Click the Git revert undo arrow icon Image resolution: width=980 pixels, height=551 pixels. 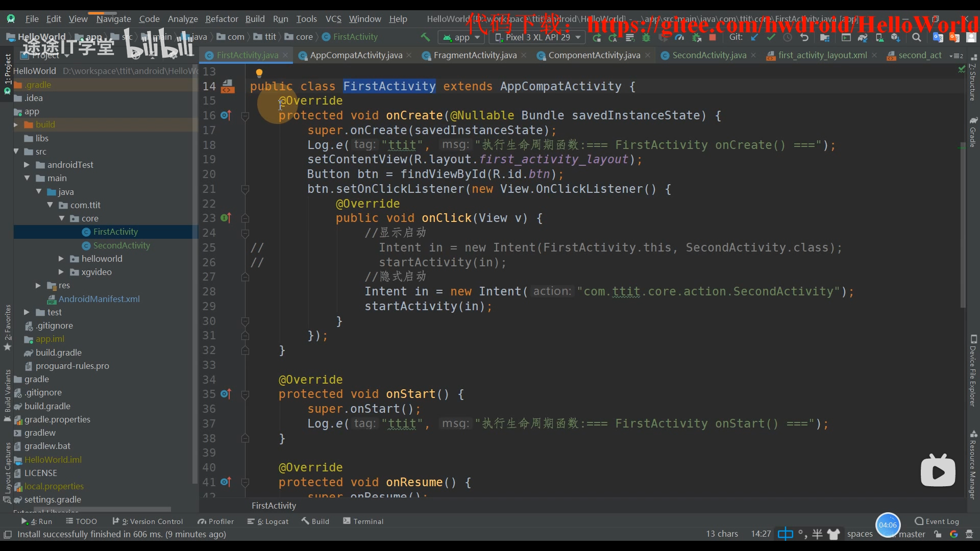[x=804, y=37]
